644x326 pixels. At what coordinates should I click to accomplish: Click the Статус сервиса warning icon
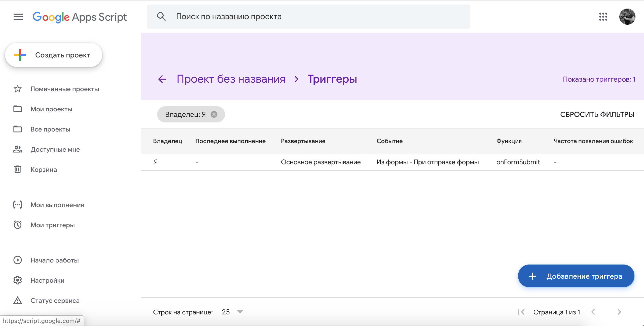18,300
